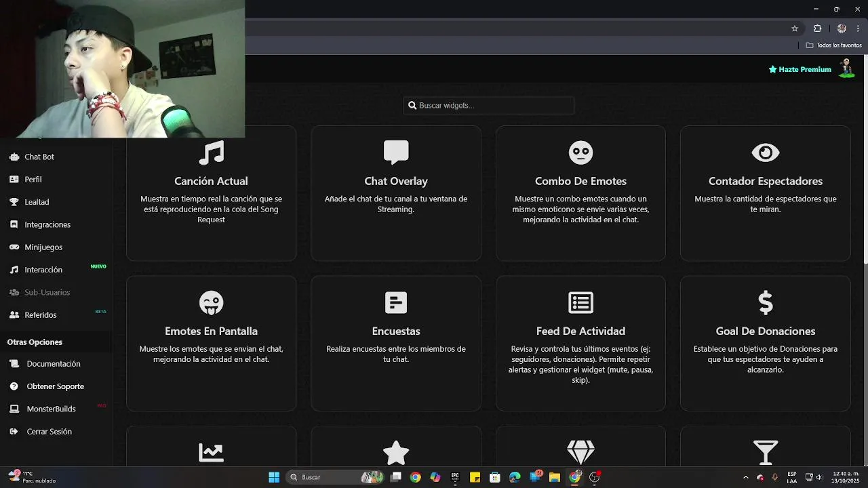The height and width of the screenshot is (488, 868).
Task: Open the Contador Espectadores eye icon
Action: pyautogui.click(x=766, y=152)
